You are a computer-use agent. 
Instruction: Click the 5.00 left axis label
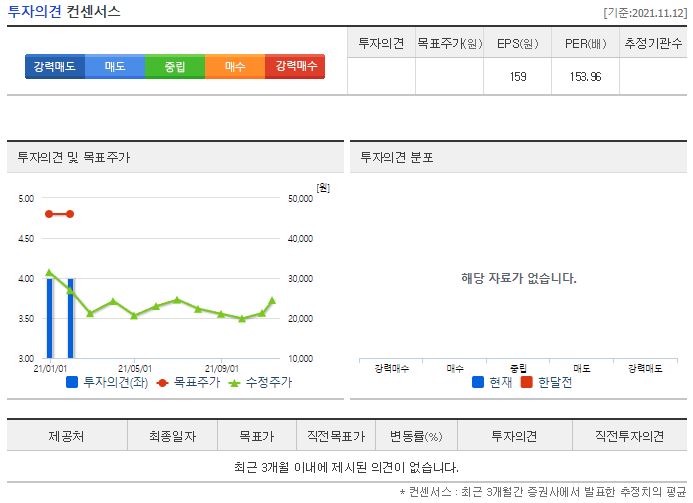26,199
